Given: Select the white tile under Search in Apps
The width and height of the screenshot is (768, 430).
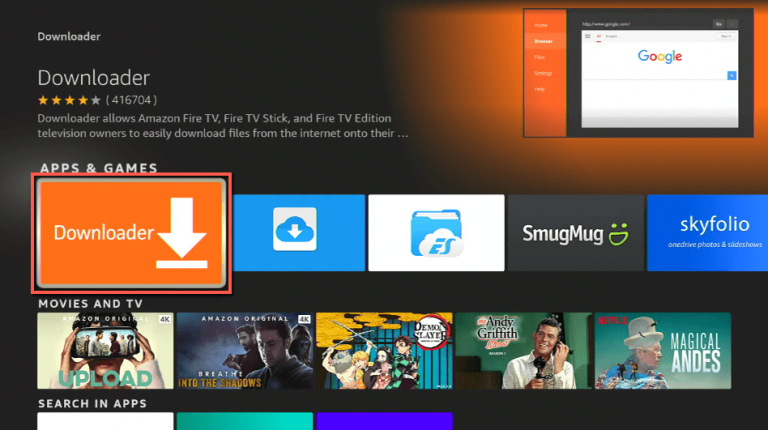Looking at the screenshot, I should pyautogui.click(x=105, y=421).
